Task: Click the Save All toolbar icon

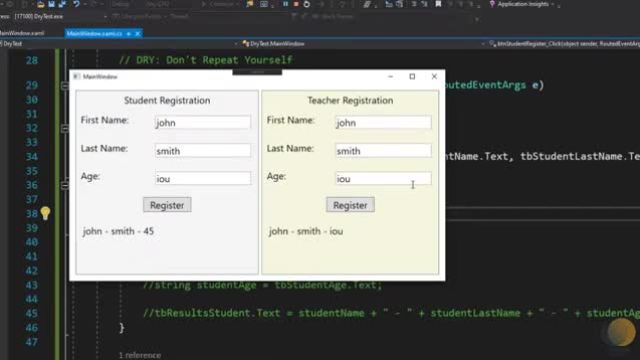Action: tap(62, 4)
